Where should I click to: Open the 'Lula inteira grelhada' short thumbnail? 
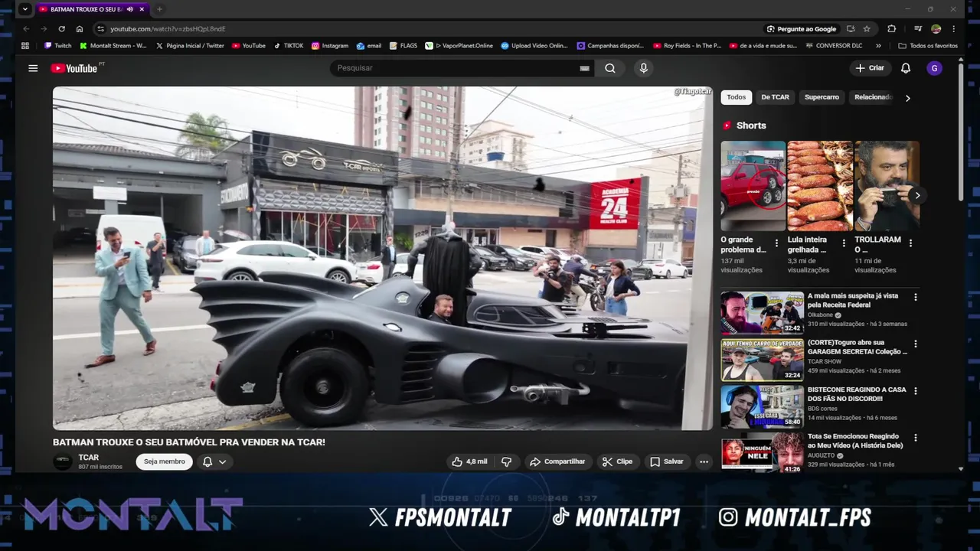point(820,186)
